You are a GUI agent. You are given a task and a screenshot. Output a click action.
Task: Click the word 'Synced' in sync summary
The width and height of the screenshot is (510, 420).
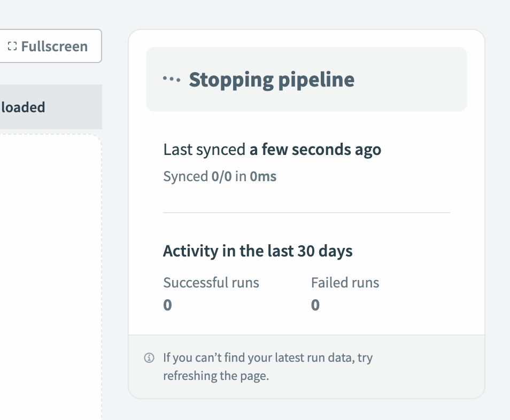click(x=186, y=176)
